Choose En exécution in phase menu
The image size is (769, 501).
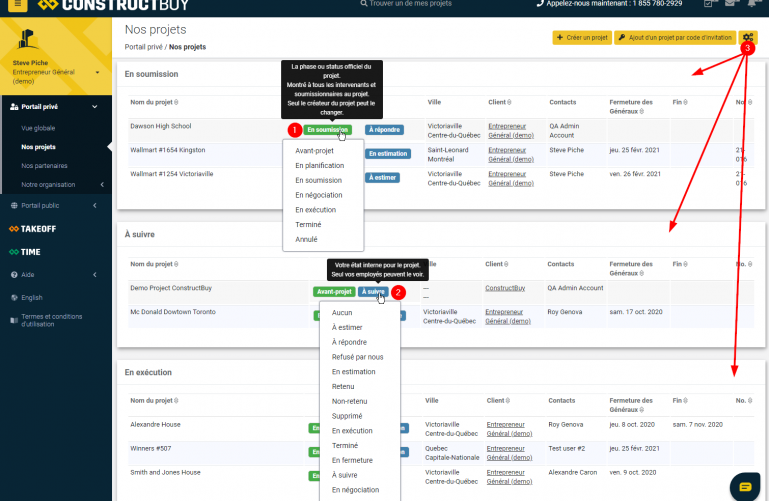point(315,210)
